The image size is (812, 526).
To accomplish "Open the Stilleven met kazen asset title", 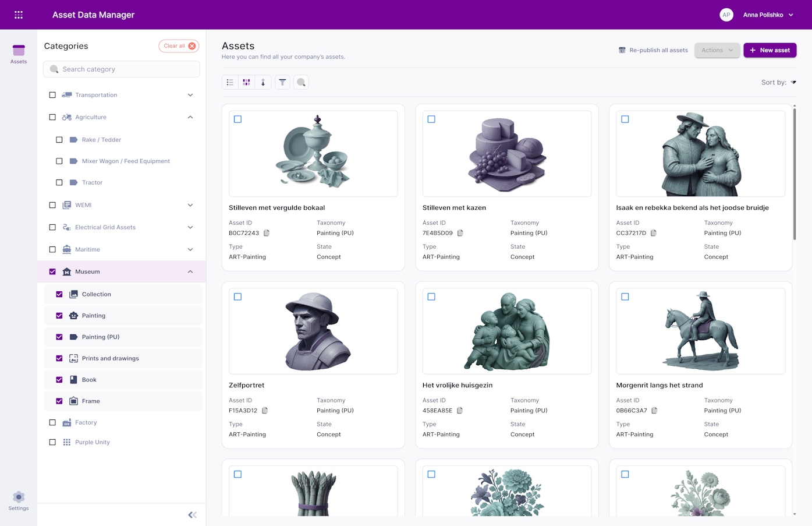I will (x=454, y=208).
